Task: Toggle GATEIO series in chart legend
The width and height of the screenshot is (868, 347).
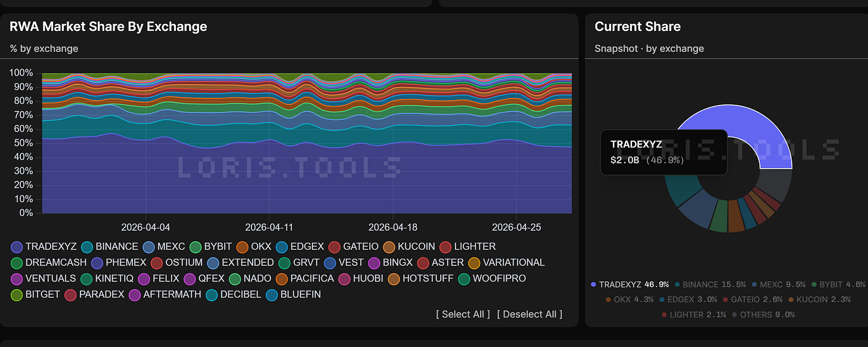Action: pos(354,247)
